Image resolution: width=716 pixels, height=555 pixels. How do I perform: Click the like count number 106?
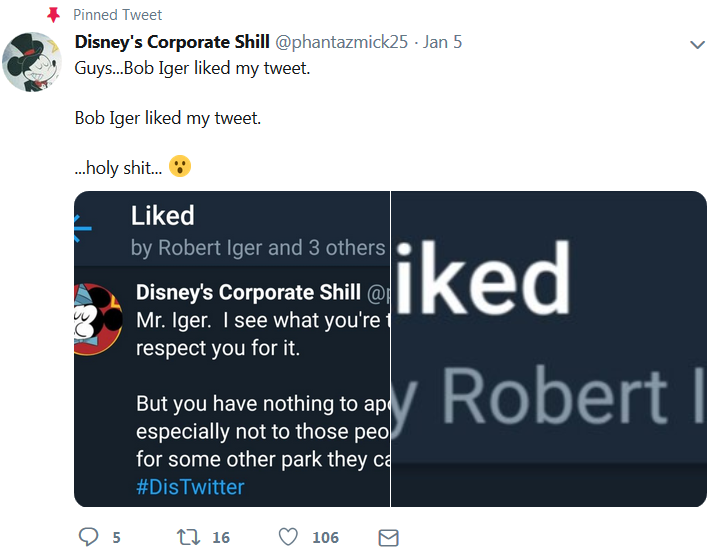[x=325, y=538]
